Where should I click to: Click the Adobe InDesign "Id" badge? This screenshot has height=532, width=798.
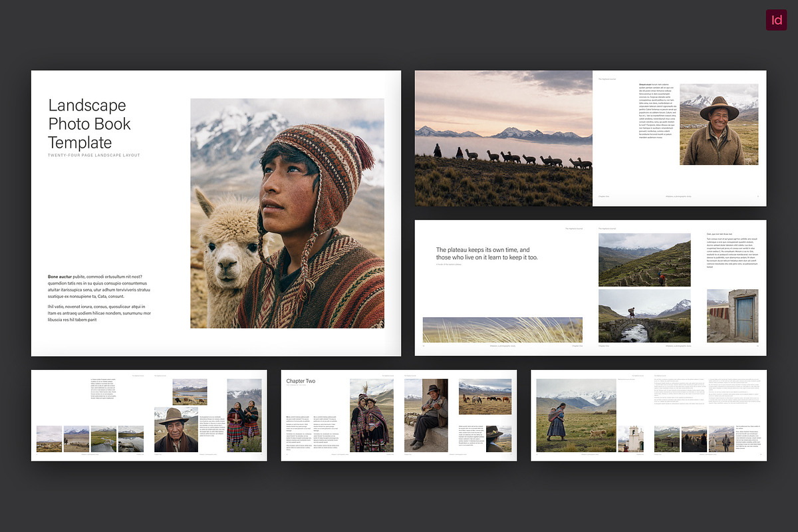coord(777,20)
